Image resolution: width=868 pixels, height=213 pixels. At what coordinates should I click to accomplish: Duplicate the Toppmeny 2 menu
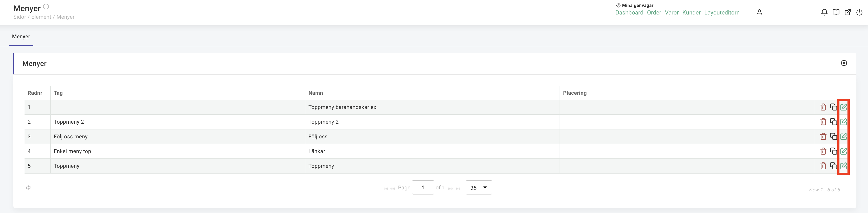click(833, 122)
